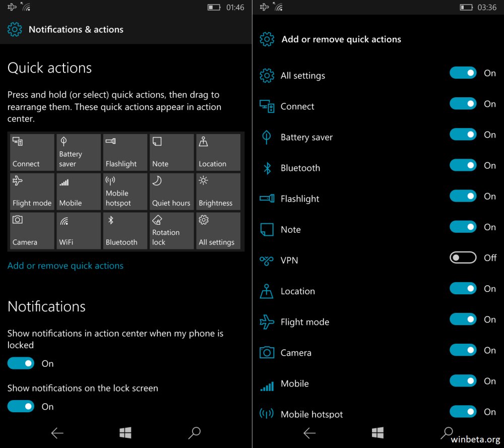This screenshot has width=504, height=448.
Task: Toggle off the Note quick action
Action: pos(463,227)
